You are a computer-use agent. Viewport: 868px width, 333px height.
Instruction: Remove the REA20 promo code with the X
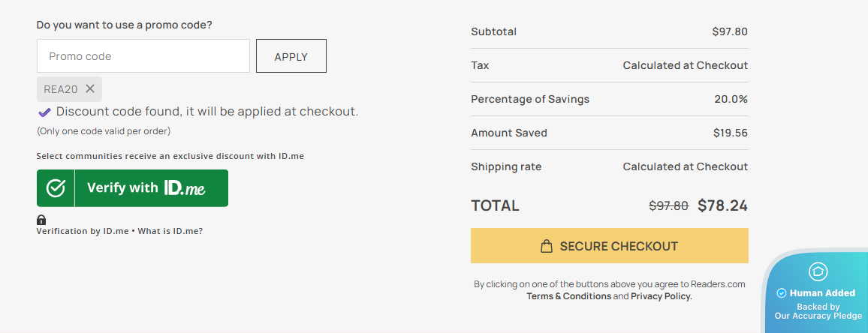[x=90, y=88]
